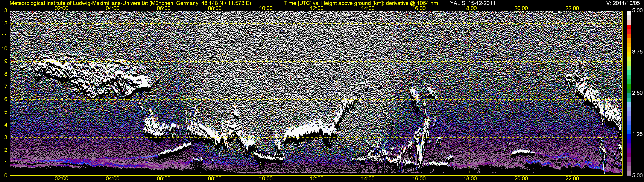Click the '10.' height axis label
Image resolution: width=644 pixels, height=182 pixels.
pyautogui.click(x=5, y=49)
